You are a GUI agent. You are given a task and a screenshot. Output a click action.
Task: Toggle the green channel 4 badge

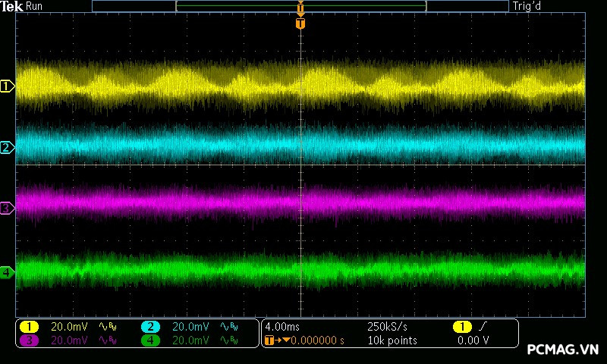(x=150, y=340)
